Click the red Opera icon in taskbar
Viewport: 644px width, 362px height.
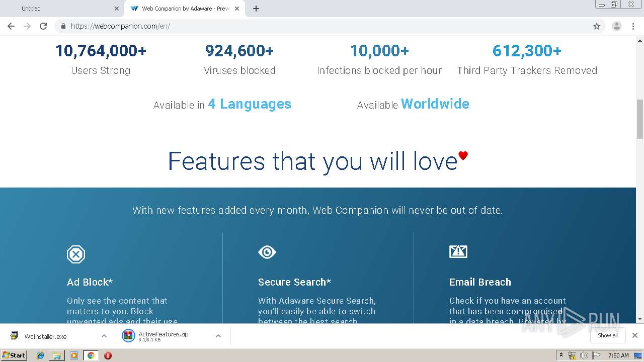(x=108, y=355)
